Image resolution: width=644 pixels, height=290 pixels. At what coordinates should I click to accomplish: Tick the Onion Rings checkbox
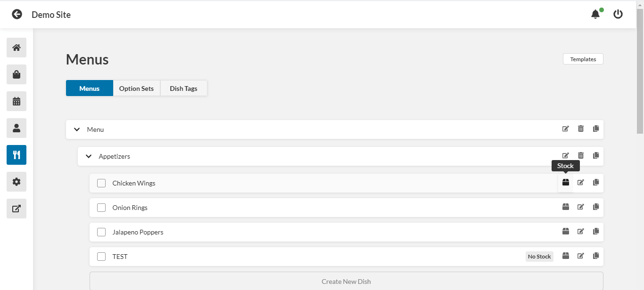pos(101,208)
